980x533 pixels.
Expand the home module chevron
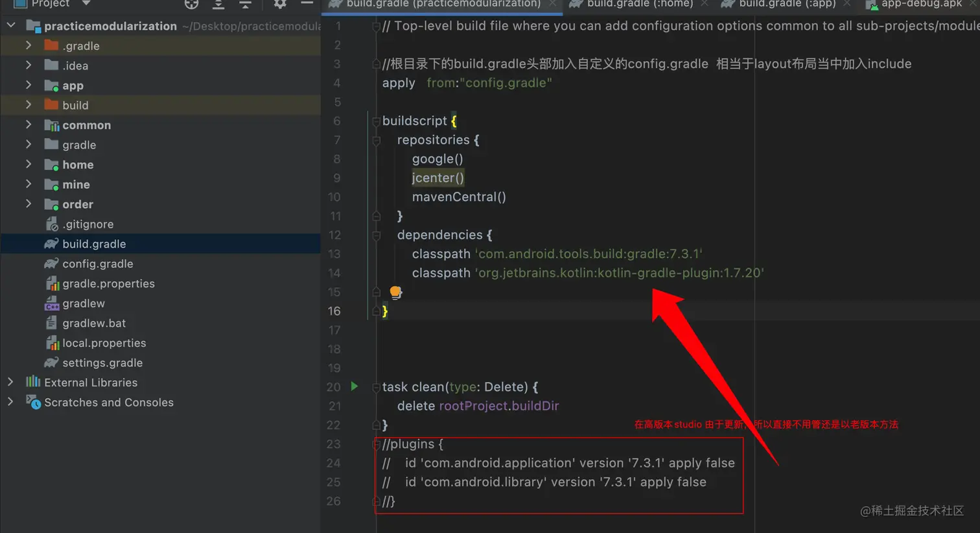tap(29, 164)
